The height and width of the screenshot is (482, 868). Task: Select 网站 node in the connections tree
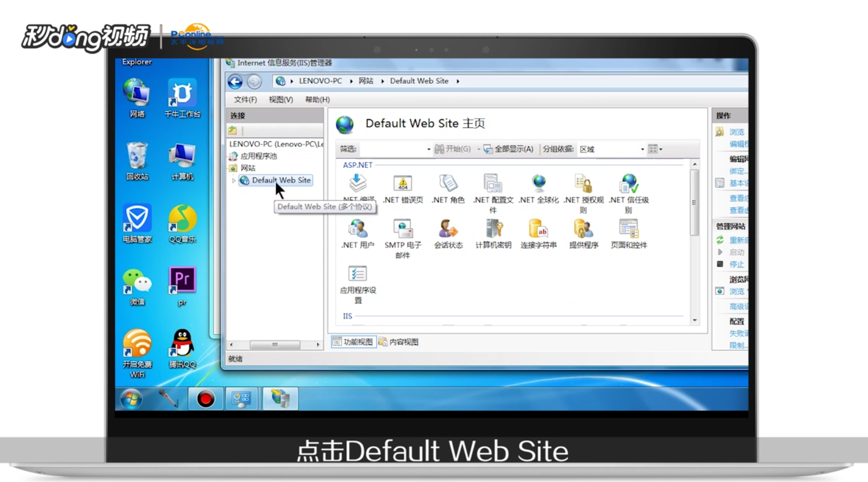248,168
